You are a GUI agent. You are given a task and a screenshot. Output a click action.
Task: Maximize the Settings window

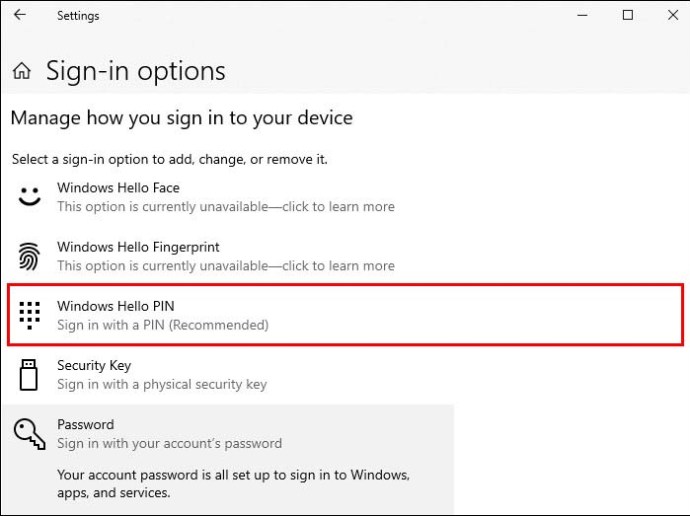coord(628,15)
